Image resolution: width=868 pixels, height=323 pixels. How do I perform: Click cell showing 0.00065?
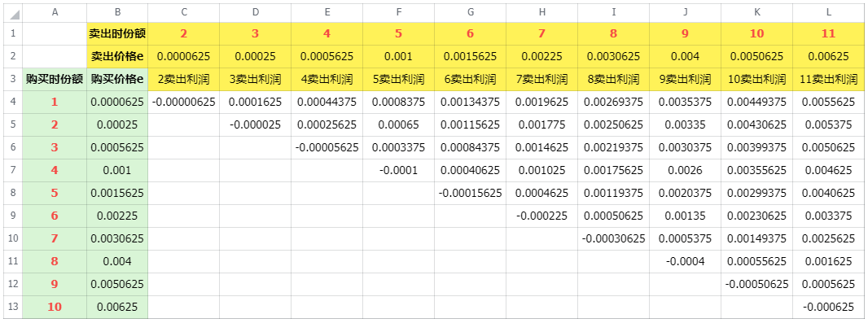[x=398, y=124]
